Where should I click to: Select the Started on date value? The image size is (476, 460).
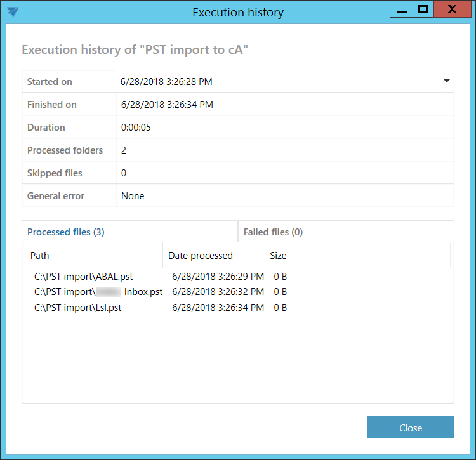pyautogui.click(x=168, y=82)
